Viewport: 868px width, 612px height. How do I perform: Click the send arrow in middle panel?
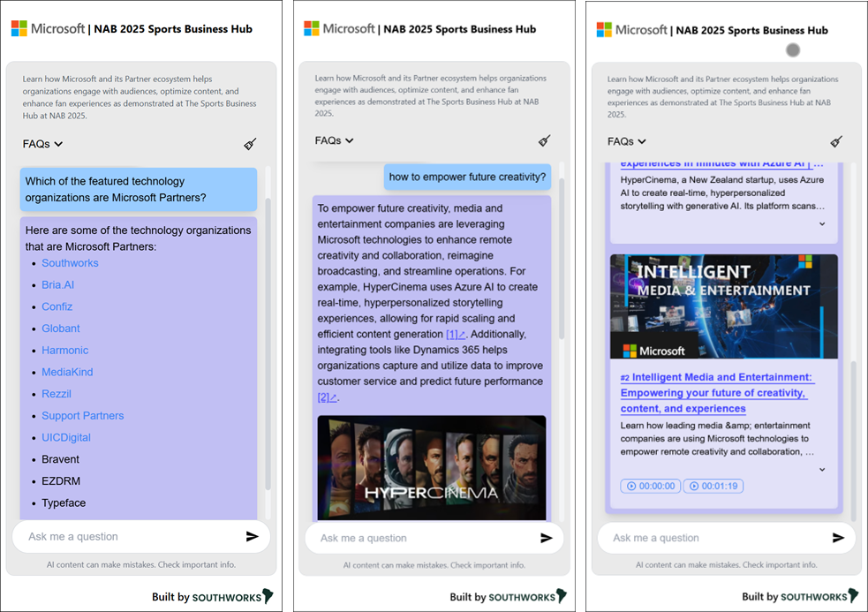[x=547, y=538]
